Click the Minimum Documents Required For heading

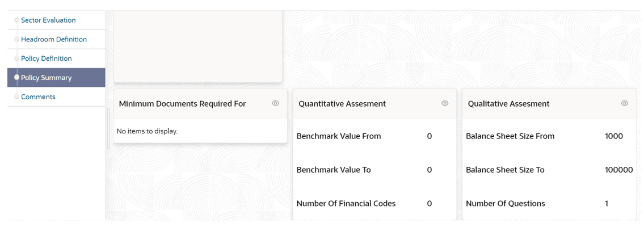[182, 104]
